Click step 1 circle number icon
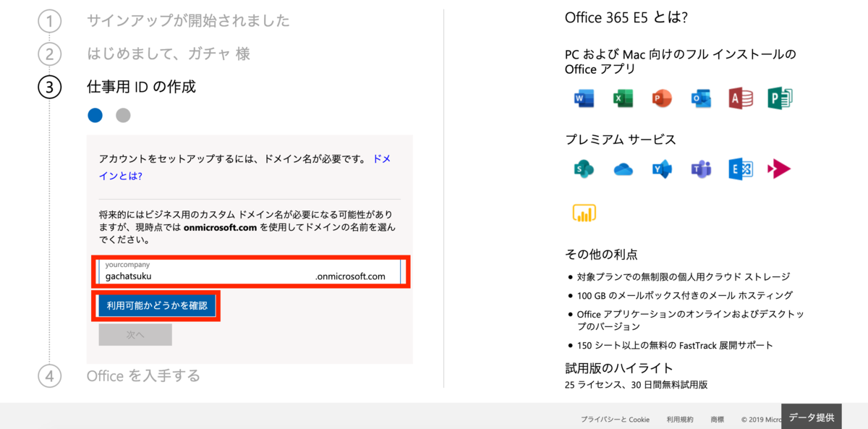This screenshot has width=868, height=429. tap(49, 21)
